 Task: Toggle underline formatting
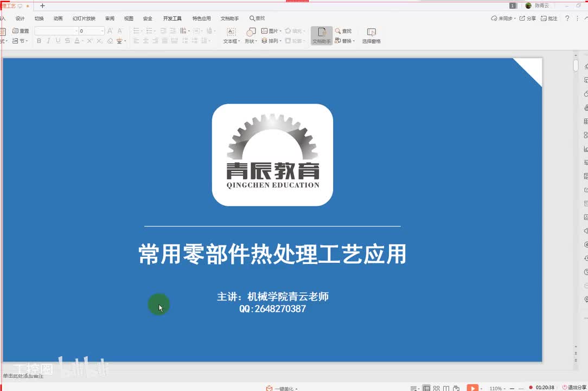(x=58, y=41)
